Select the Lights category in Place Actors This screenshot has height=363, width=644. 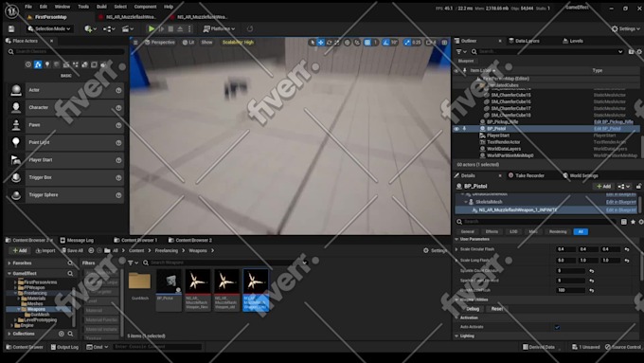(47, 64)
